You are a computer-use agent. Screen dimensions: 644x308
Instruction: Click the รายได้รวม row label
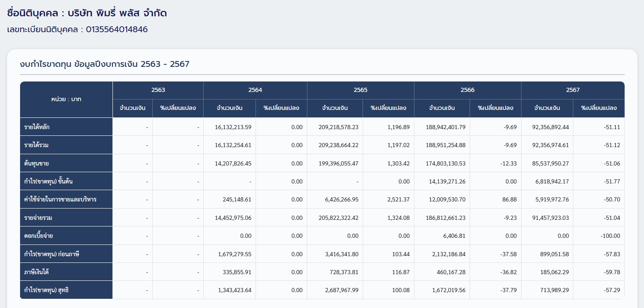37,145
